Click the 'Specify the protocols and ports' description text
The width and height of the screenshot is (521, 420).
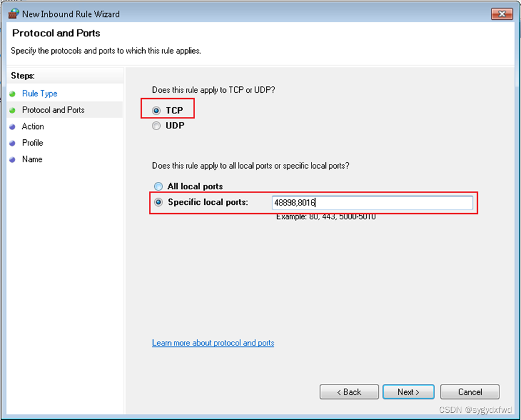click(106, 51)
